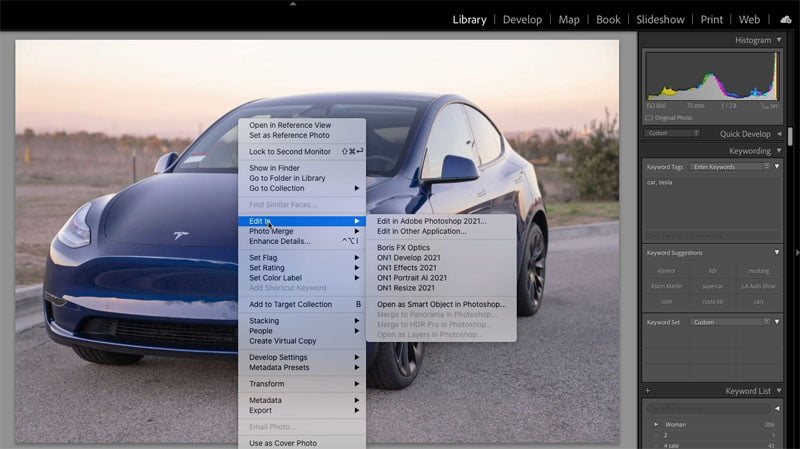Screen dimensions: 800x449
Task: Add suggested keyword 'Aston Martin'
Action: point(666,286)
